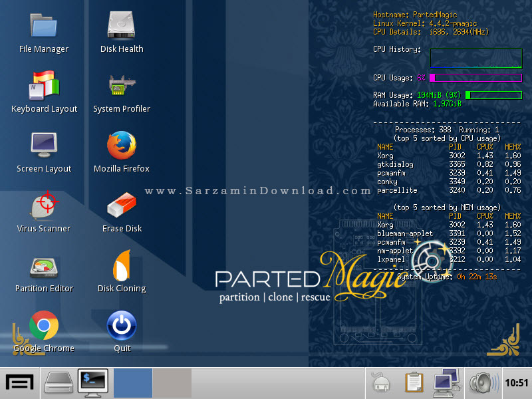Open the terminal launcher in taskbar
The height and width of the screenshot is (399, 532).
pos(93,383)
